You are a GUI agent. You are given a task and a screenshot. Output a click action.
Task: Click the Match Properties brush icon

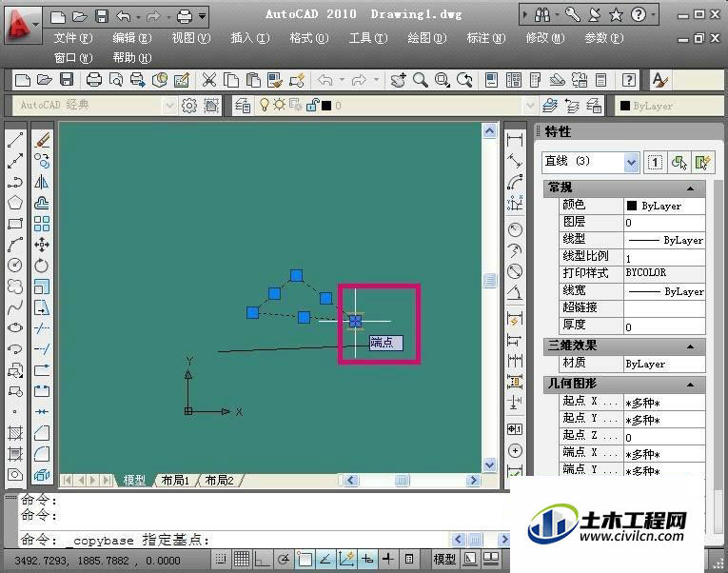pos(275,80)
